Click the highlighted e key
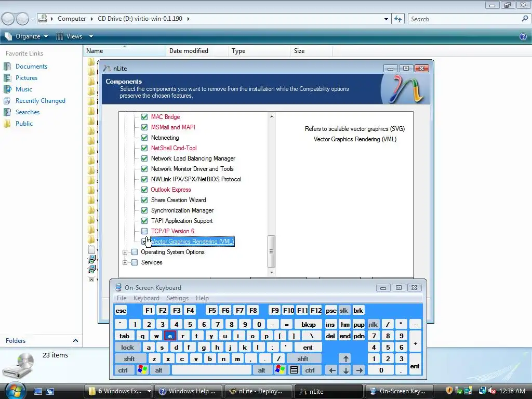The width and height of the screenshot is (532, 399). tap(170, 336)
